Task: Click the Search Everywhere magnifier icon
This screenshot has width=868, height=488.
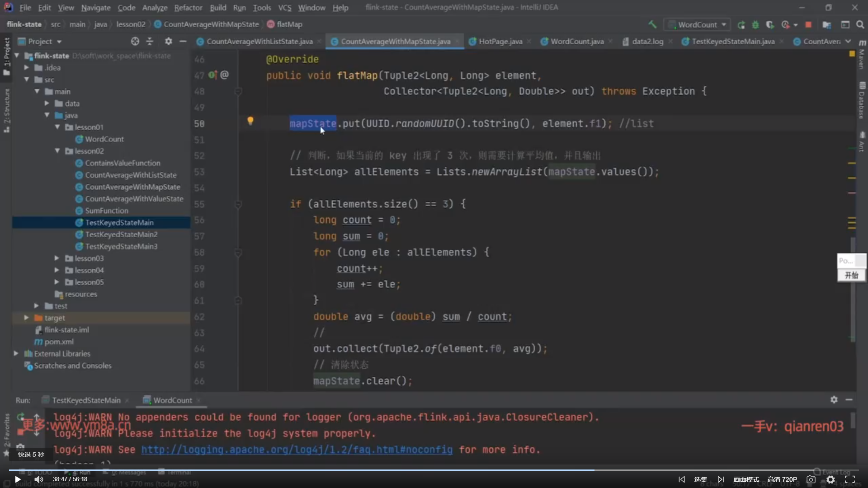Action: click(x=860, y=24)
